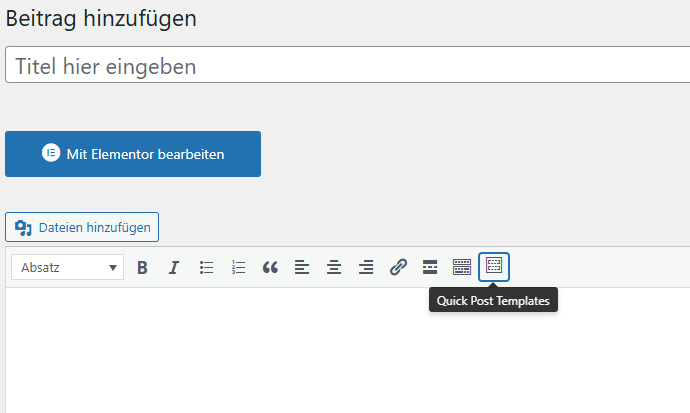Focus the Titel hier eingeben field
The height and width of the screenshot is (413, 690).
(348, 65)
